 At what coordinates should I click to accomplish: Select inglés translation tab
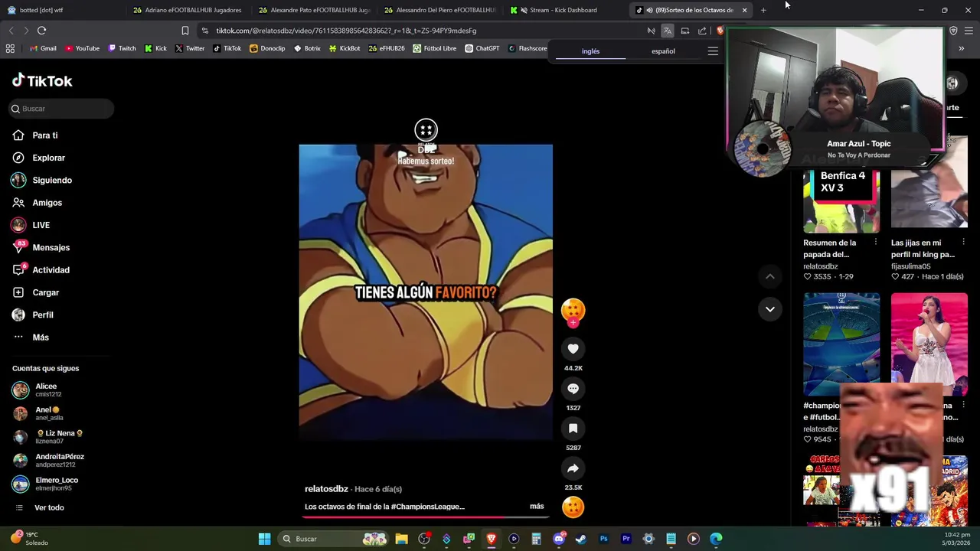click(x=590, y=51)
